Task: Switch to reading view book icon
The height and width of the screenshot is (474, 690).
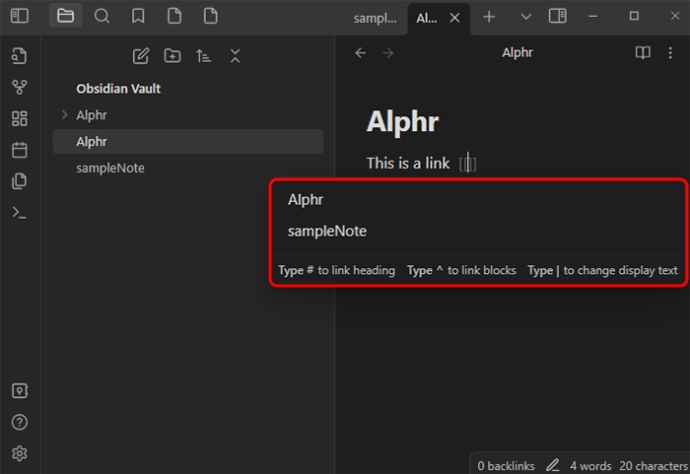Action: point(642,53)
